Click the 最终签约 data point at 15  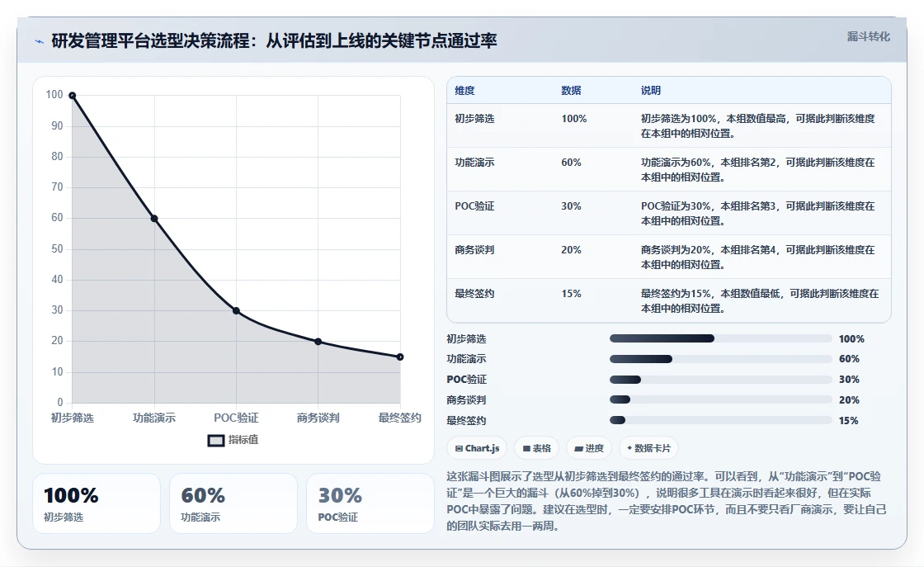pyautogui.click(x=400, y=357)
